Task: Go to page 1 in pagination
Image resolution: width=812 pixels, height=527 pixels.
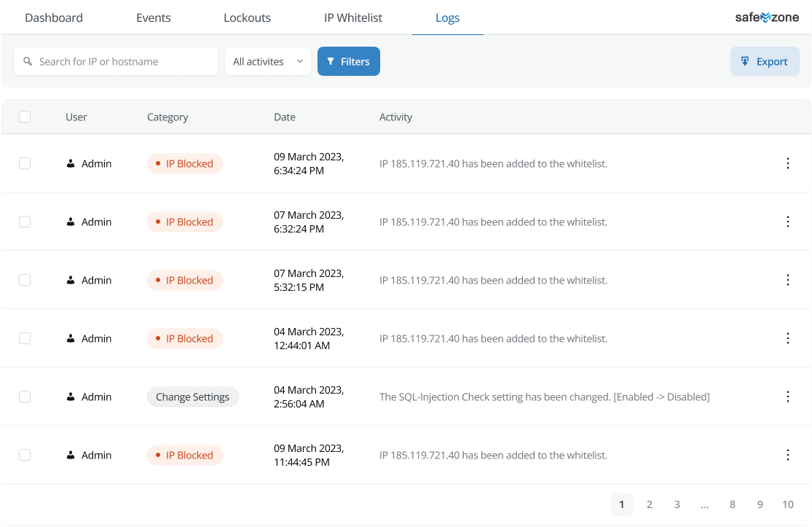Action: point(622,504)
